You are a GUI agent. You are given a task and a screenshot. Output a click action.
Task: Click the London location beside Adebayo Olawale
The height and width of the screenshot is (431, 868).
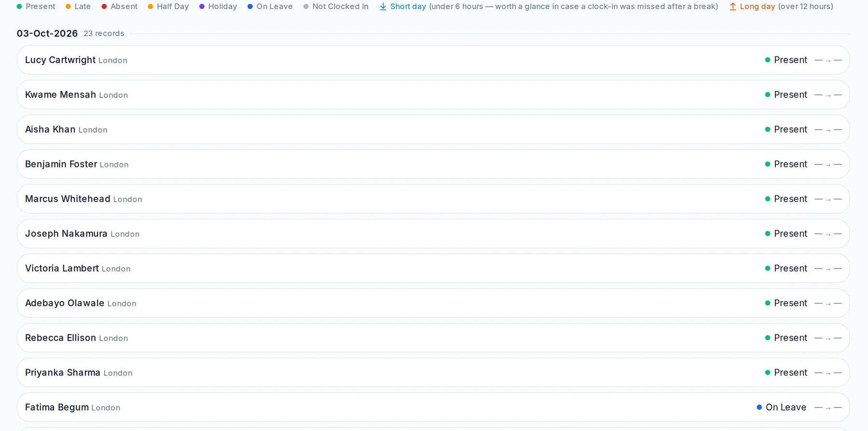122,304
